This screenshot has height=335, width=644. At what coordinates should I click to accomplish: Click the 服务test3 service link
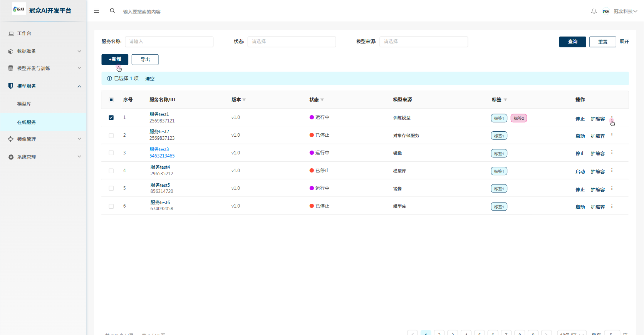pyautogui.click(x=159, y=149)
